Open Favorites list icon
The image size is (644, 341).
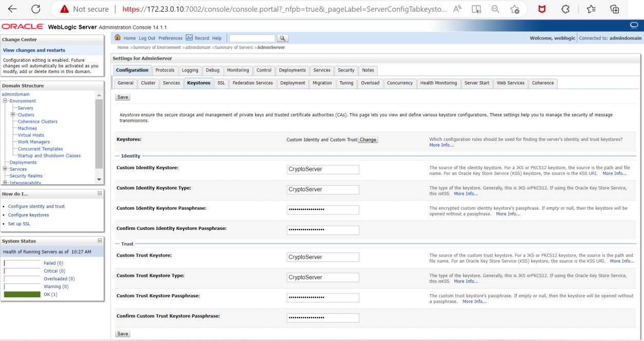[x=591, y=9]
